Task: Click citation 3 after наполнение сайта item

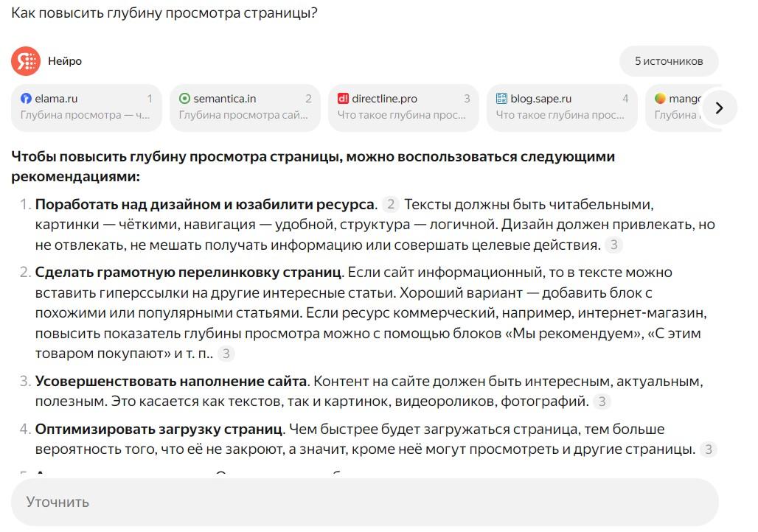Action: (x=602, y=402)
